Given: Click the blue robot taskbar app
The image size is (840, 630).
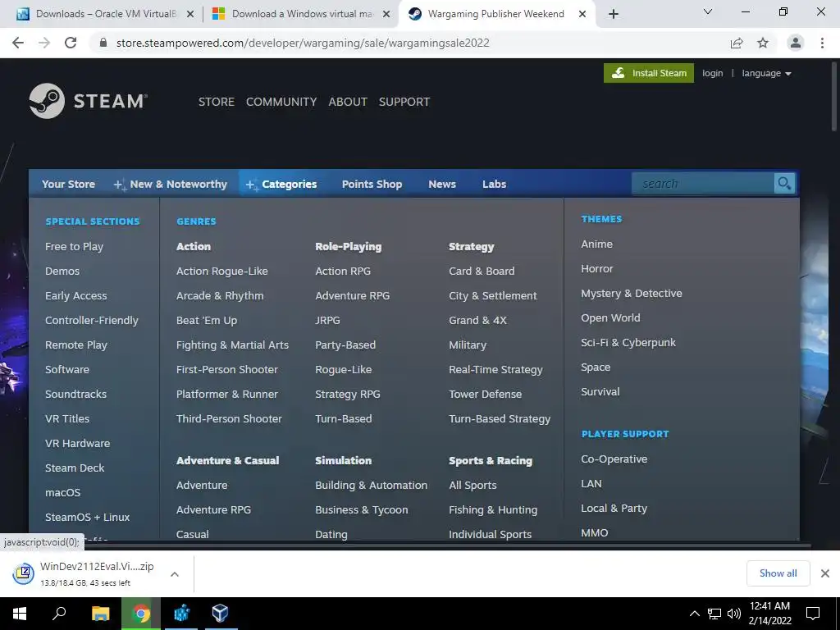Looking at the screenshot, I should 181,614.
